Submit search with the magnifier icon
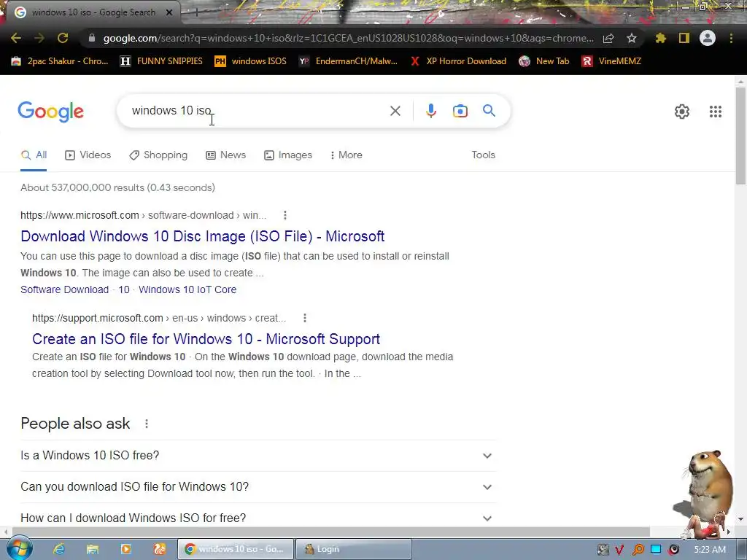 (x=489, y=111)
